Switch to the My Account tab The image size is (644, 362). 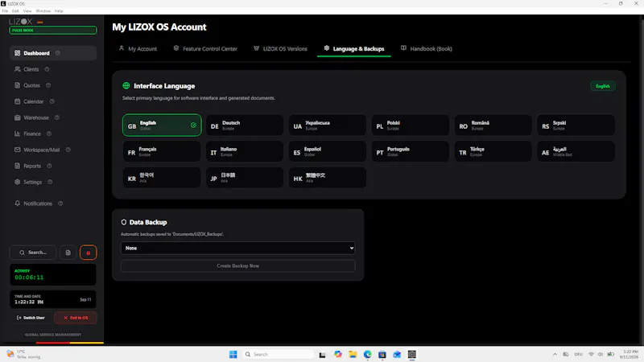point(138,48)
